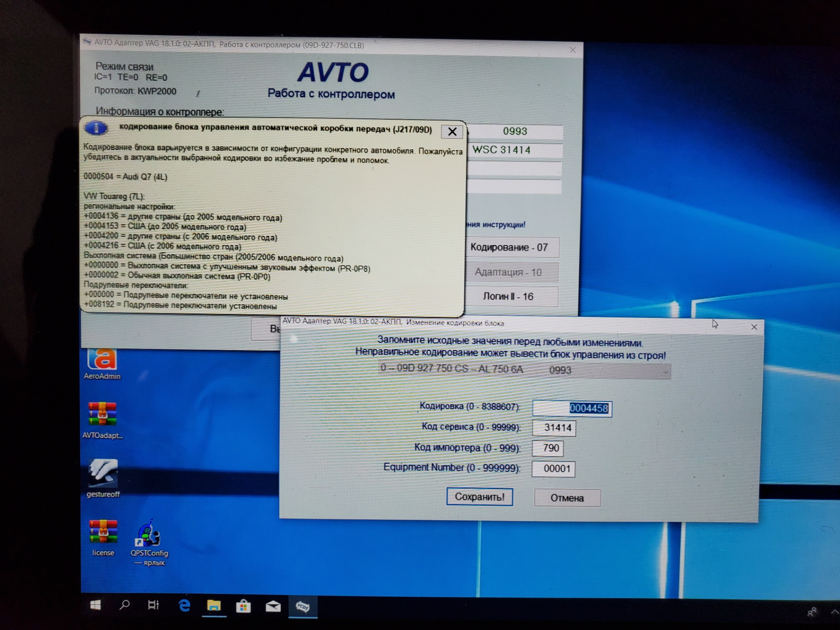Switch to AVTO adapter taskbar icon

[x=303, y=606]
